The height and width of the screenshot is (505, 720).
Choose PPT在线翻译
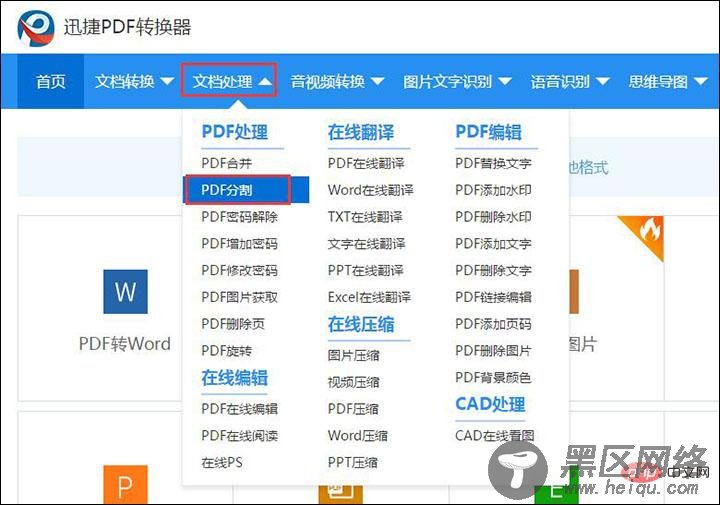point(366,270)
